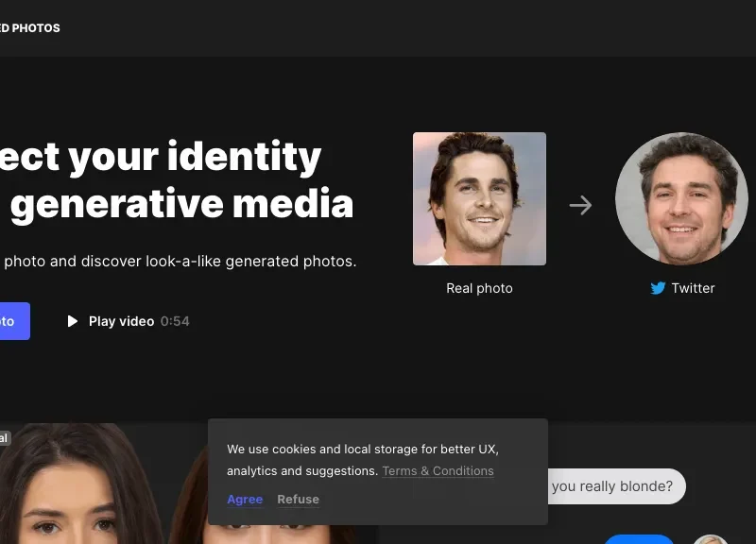Click the small avatar beside the blue bubble
The width and height of the screenshot is (756, 544).
coord(710,538)
